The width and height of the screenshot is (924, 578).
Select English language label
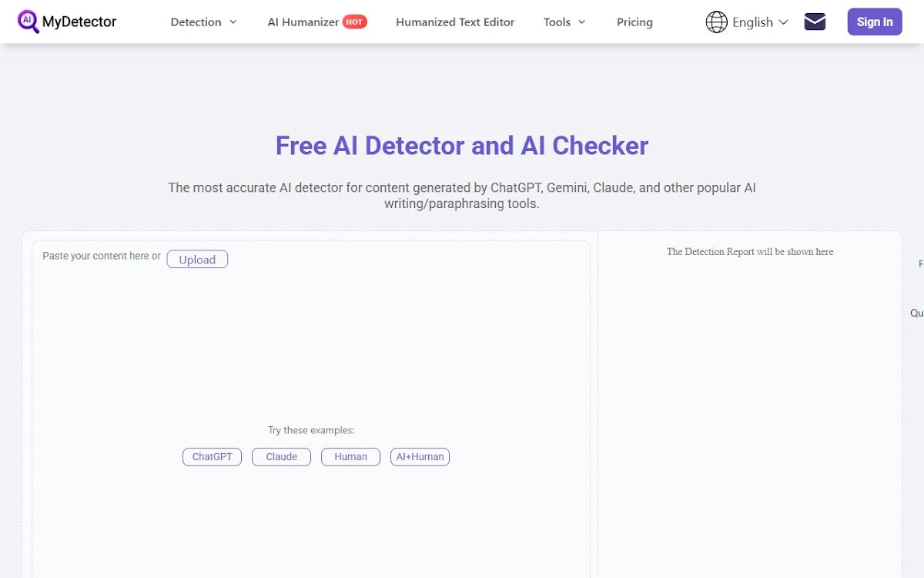click(x=752, y=22)
